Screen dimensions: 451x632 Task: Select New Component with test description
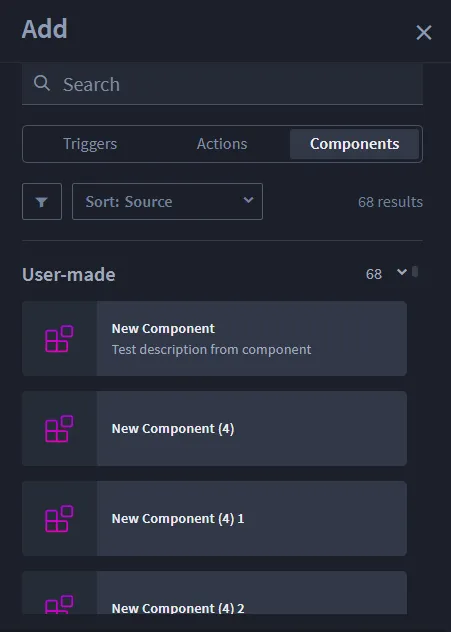click(x=214, y=339)
